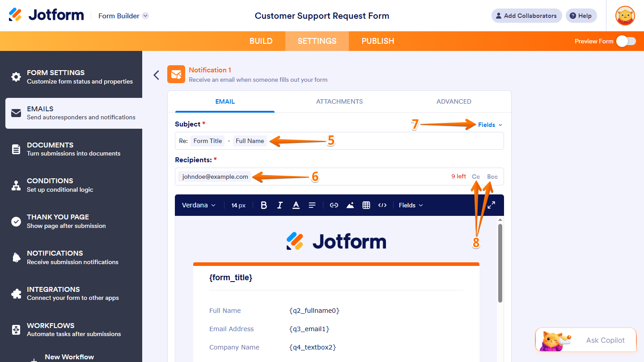Open Form Settings gear section
Viewport: 644px width, 362px height.
pos(16,77)
